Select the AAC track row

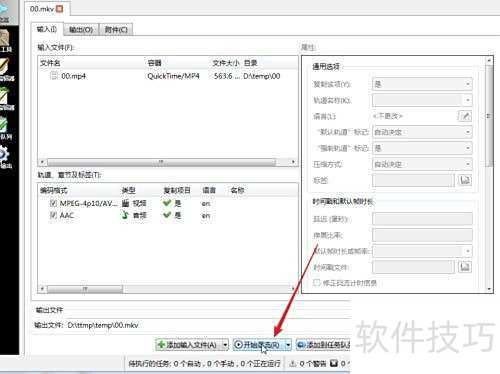pos(168,215)
